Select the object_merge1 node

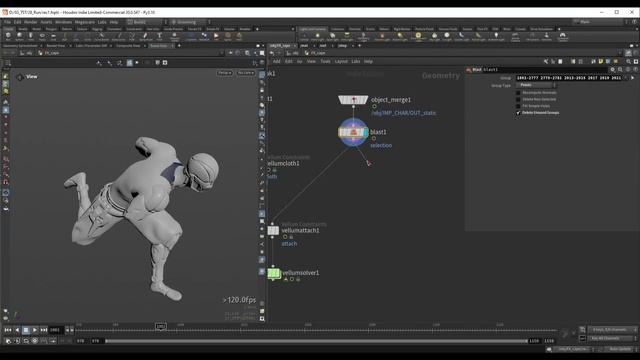pyautogui.click(x=353, y=100)
